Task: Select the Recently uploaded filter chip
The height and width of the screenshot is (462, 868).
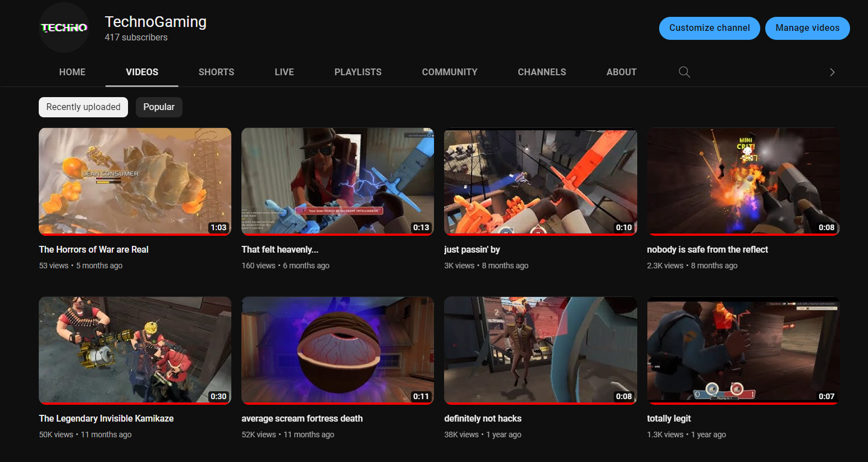Action: 83,107
